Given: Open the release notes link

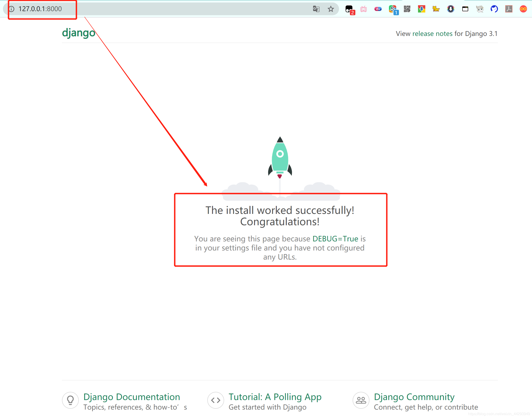Looking at the screenshot, I should 432,34.
